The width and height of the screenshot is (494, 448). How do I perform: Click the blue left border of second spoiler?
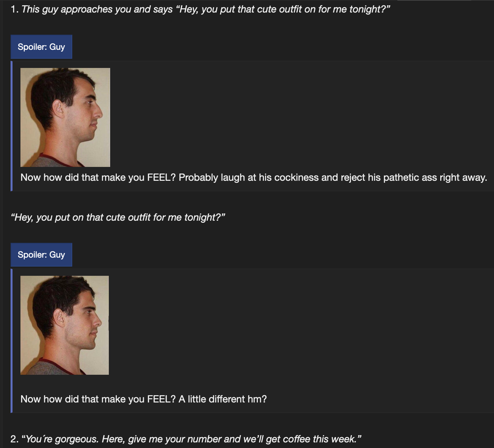pos(12,340)
